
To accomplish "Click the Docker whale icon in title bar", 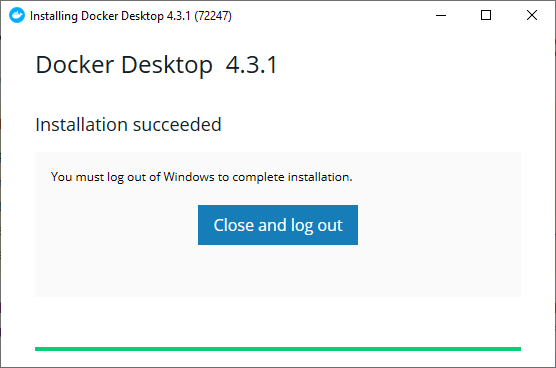I will point(17,15).
